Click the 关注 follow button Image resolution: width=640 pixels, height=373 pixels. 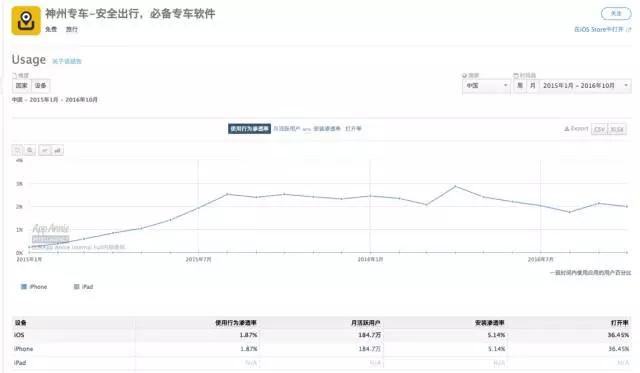point(616,13)
